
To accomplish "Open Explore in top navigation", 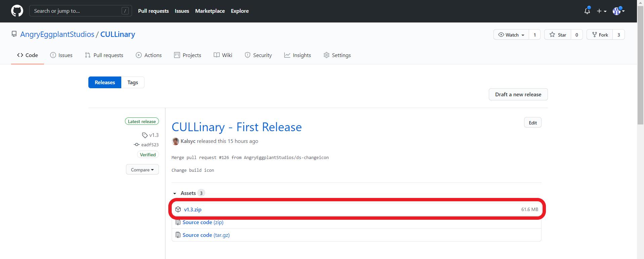I will pyautogui.click(x=240, y=11).
